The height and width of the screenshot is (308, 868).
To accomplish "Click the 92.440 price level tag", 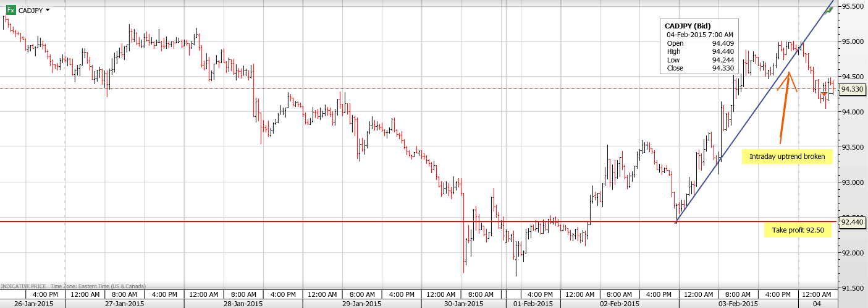I will [852, 222].
